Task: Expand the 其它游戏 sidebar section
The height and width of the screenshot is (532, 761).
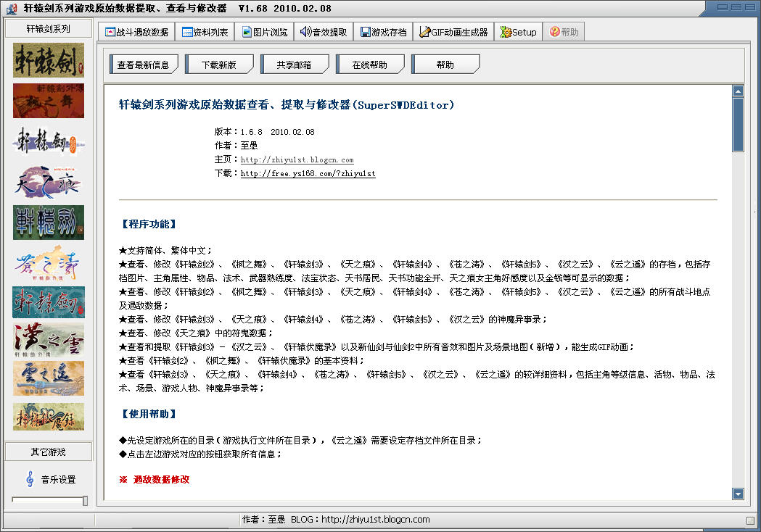Action: pyautogui.click(x=49, y=452)
